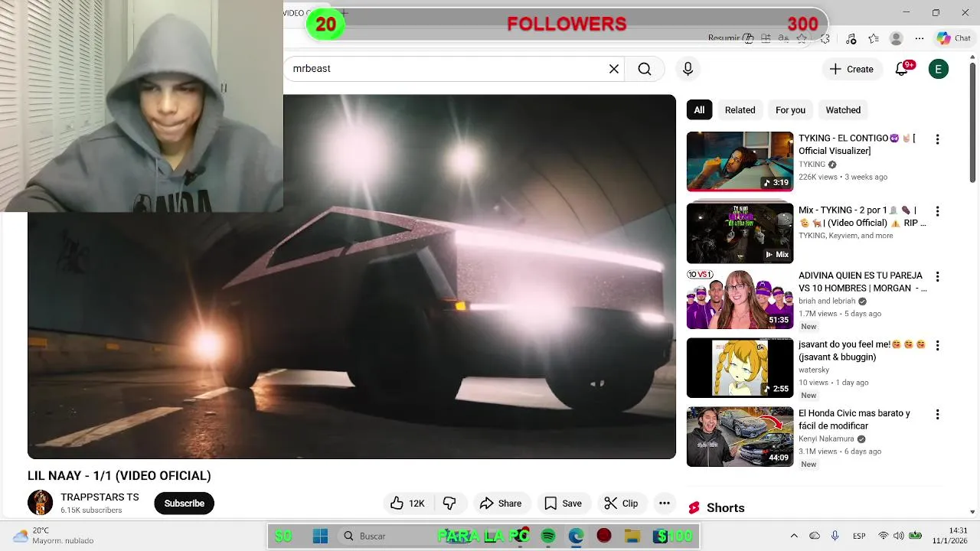Select the All filter chip
Screen dimensions: 980x551
point(699,110)
